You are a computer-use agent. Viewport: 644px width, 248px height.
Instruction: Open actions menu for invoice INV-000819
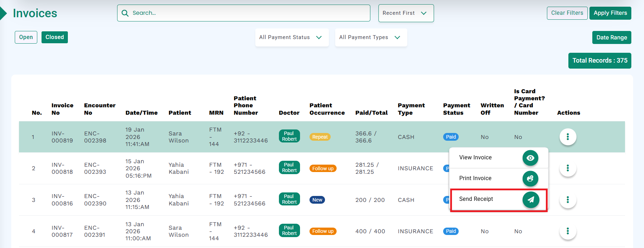[567, 137]
